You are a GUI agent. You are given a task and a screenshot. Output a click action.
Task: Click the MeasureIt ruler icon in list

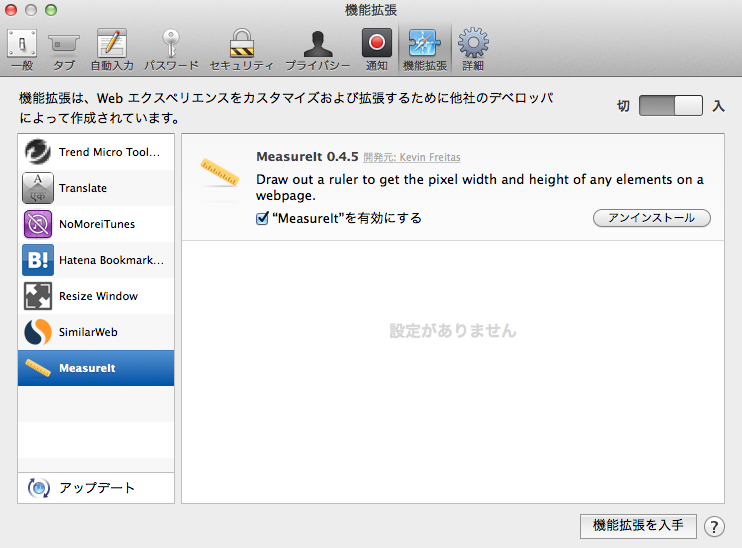click(38, 368)
